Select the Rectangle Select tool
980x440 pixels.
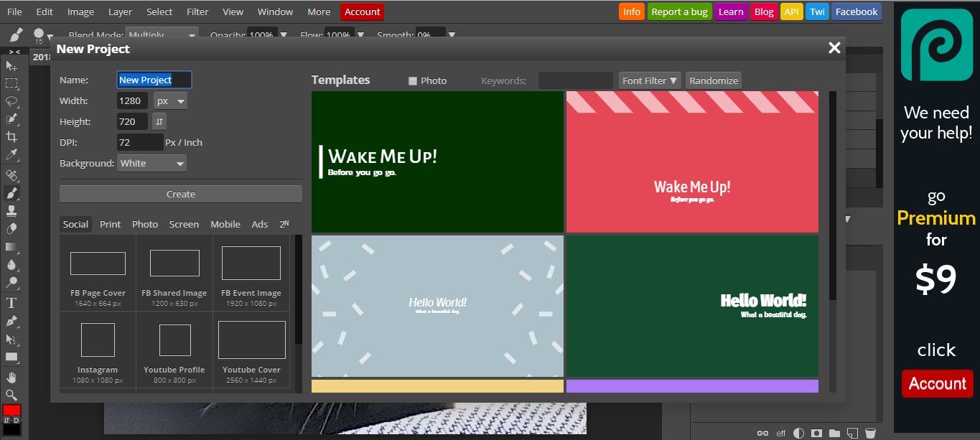[x=11, y=83]
